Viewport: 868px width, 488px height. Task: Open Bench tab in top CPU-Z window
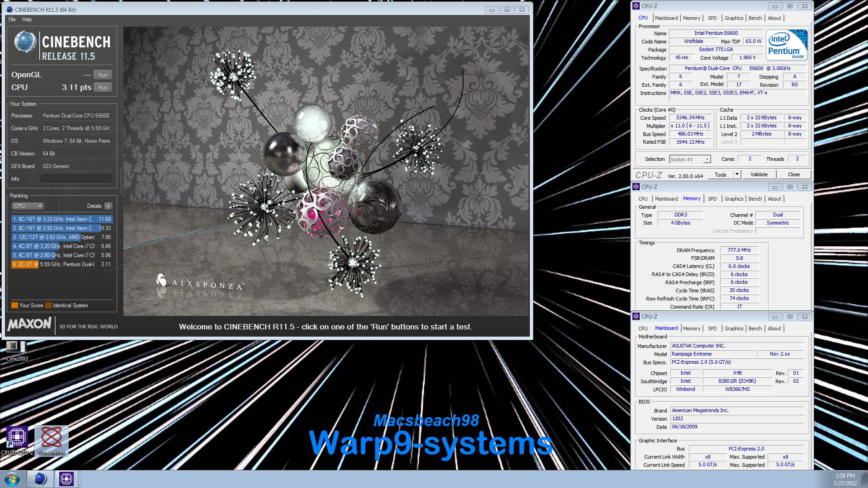click(755, 18)
